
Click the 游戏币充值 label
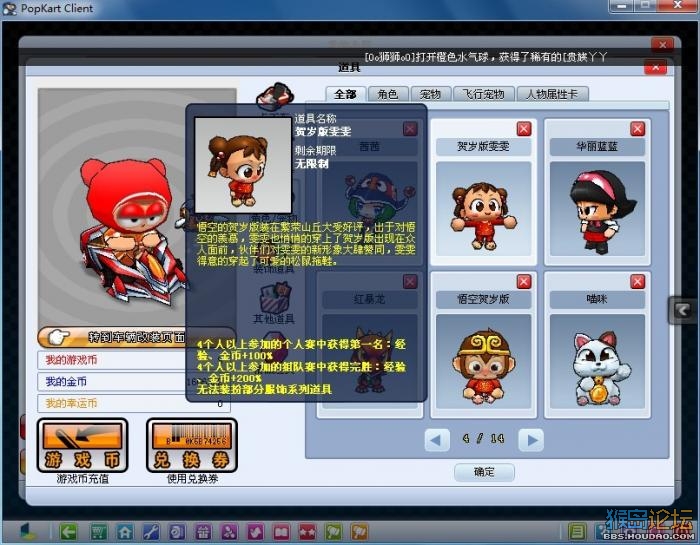[x=83, y=479]
